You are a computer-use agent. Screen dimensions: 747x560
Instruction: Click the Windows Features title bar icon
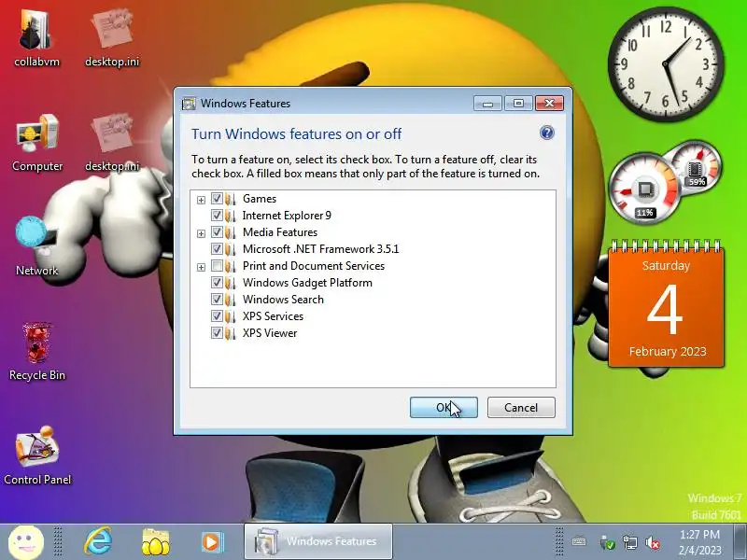click(189, 104)
